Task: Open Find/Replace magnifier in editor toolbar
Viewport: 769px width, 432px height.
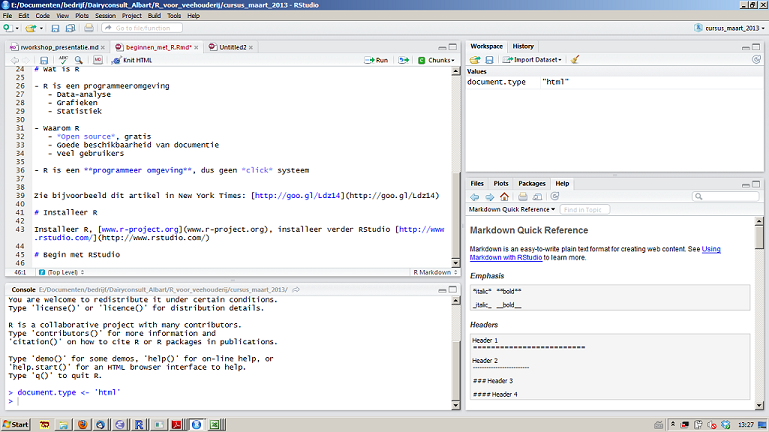Action: coord(78,60)
